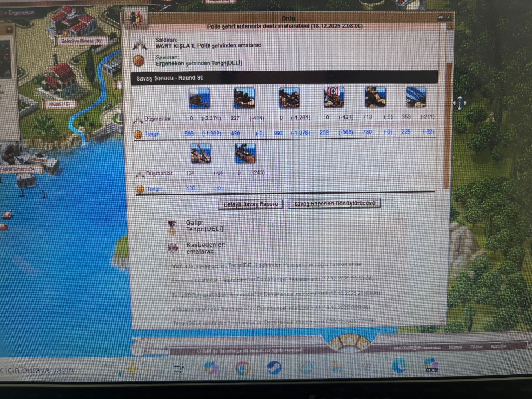This screenshot has width=532, height=399.
Task: Select the Müze (15) building label
Action: [x=59, y=104]
